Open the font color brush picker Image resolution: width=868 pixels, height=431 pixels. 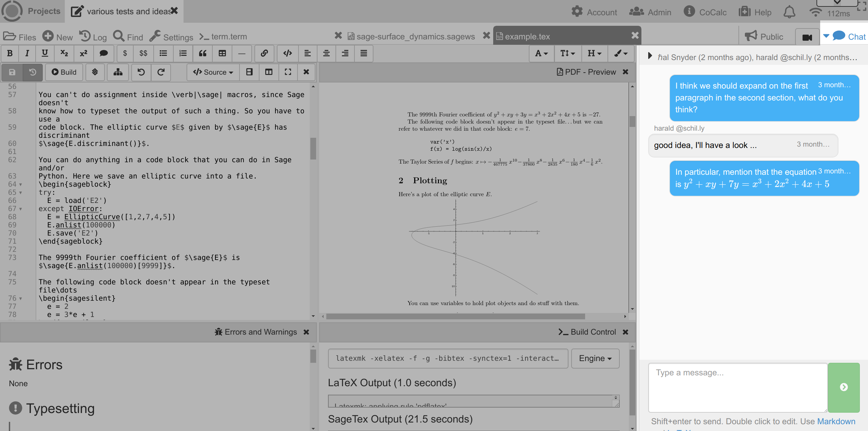(x=621, y=53)
